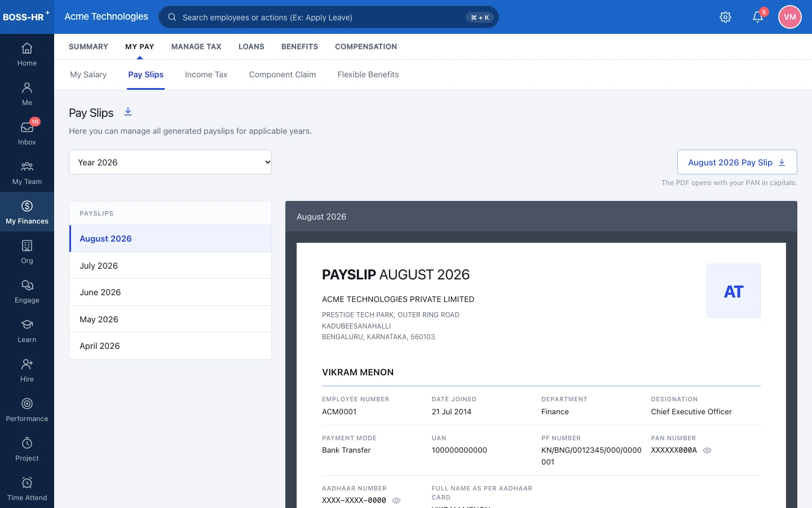Viewport: 812px width, 508px height.
Task: Open settings gear in top bar
Action: pyautogui.click(x=726, y=17)
